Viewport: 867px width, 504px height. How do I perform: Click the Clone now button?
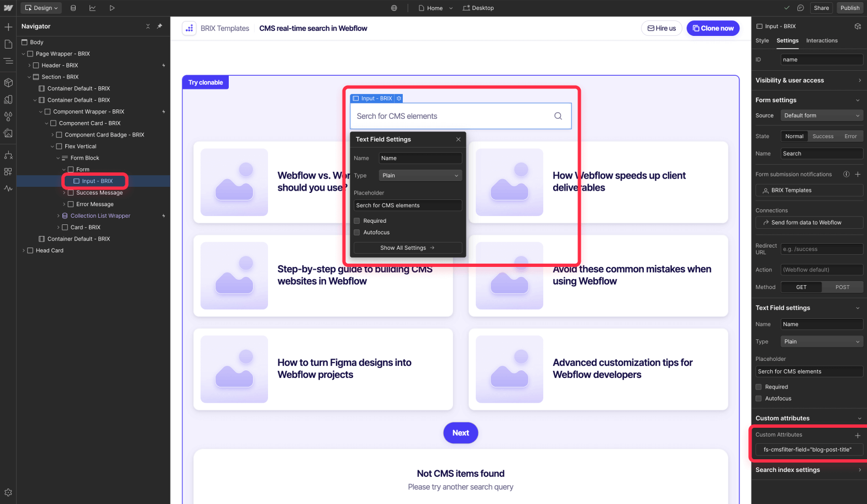(713, 28)
